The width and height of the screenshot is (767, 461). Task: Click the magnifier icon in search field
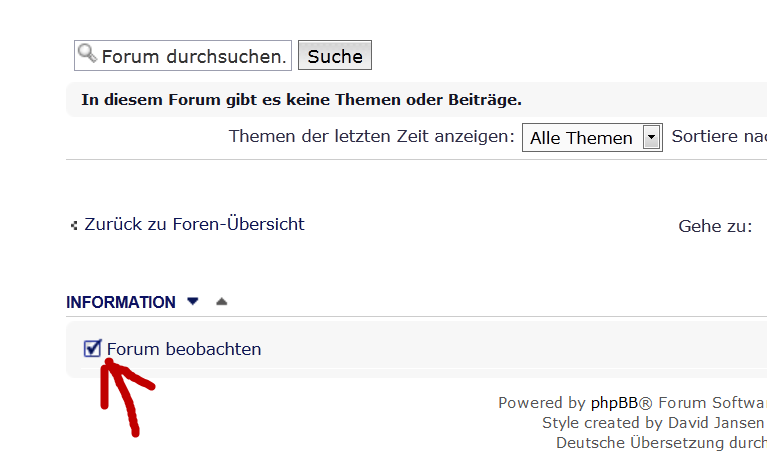click(x=87, y=54)
